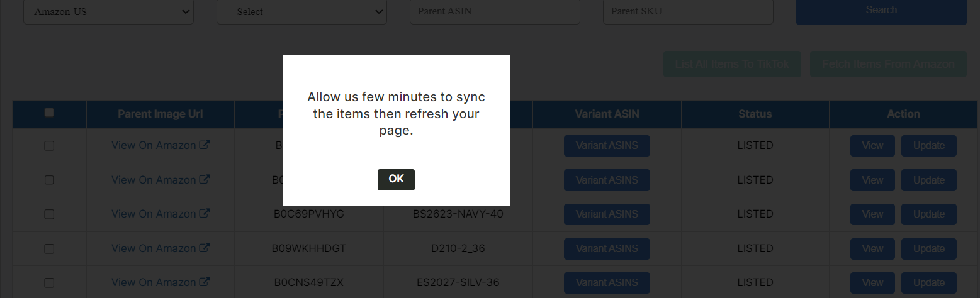This screenshot has height=298, width=980.
Task: Click List All Items To TikTok
Action: pyautogui.click(x=732, y=64)
